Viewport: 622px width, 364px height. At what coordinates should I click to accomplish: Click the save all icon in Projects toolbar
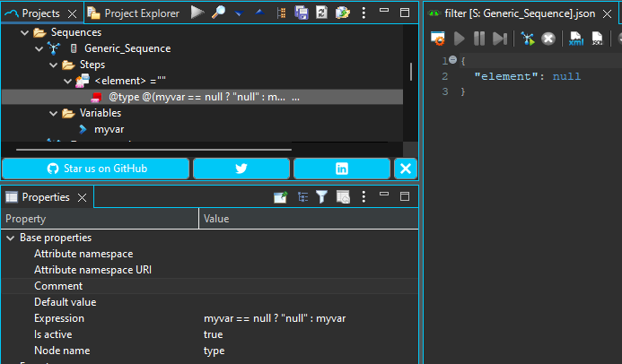(x=302, y=13)
